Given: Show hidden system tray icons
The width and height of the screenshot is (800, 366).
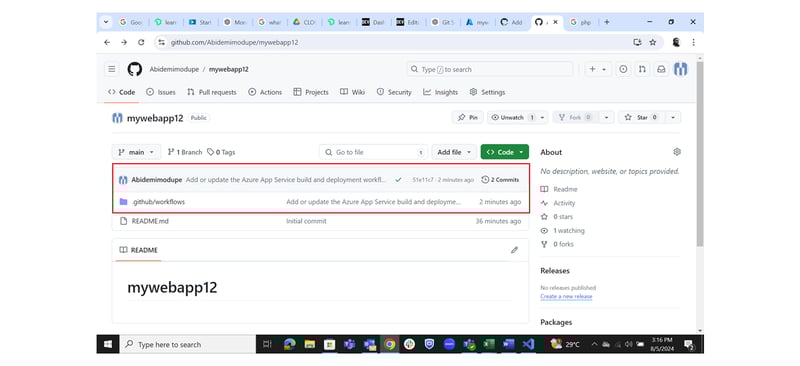Looking at the screenshot, I should coord(594,345).
